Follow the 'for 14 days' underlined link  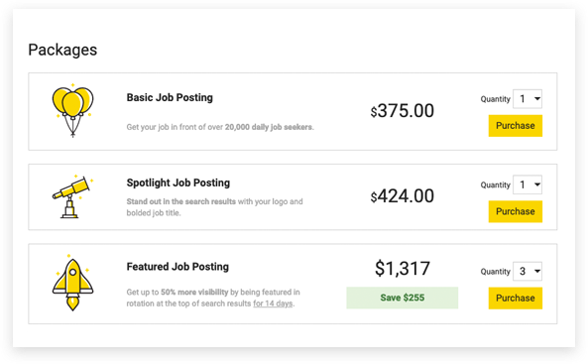tap(273, 303)
